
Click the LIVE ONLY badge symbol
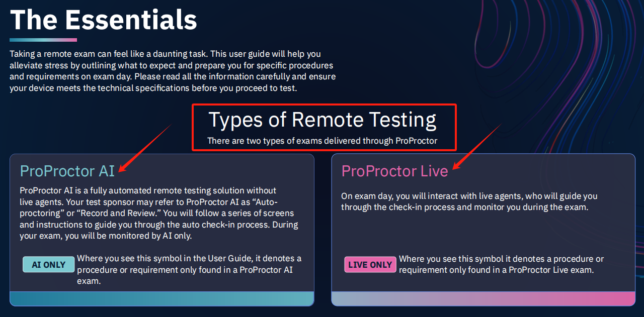(370, 265)
